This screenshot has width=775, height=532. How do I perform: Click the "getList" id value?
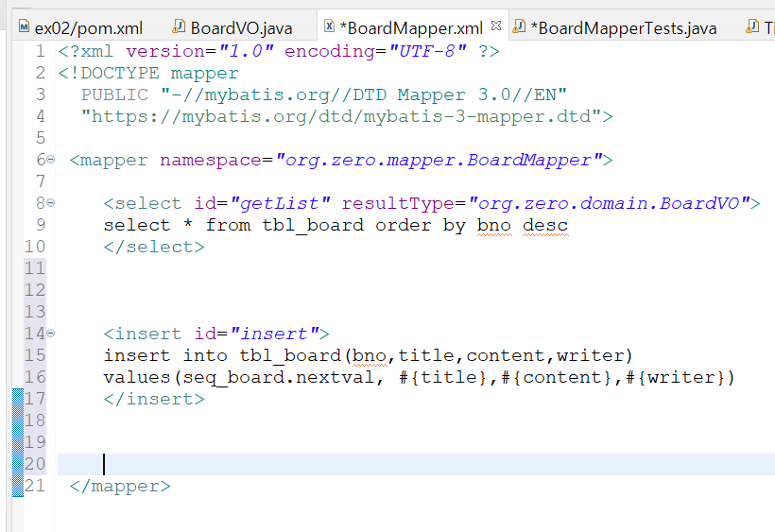point(281,203)
